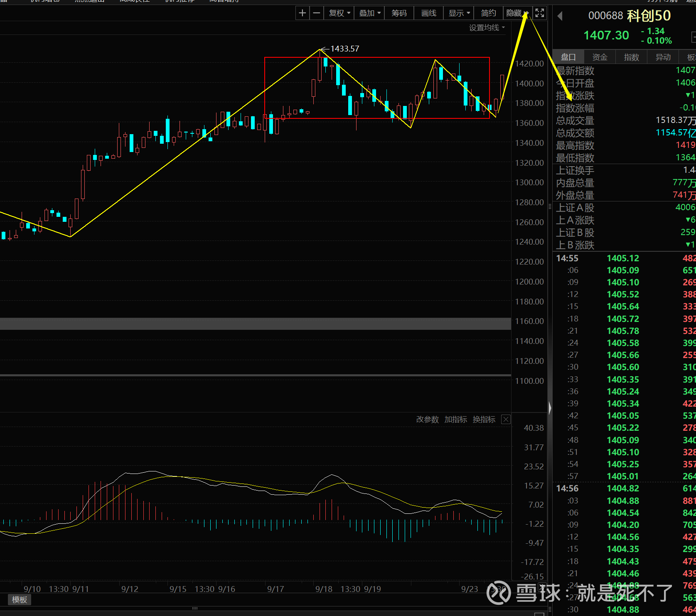This screenshot has height=616, width=696.
Task: Select the 上证A股 row label
Action: click(x=575, y=208)
